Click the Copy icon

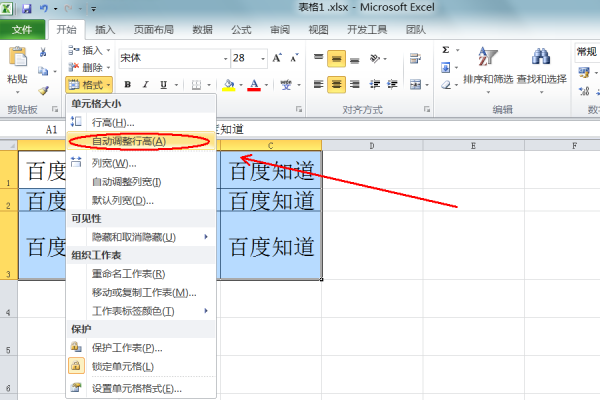43,71
